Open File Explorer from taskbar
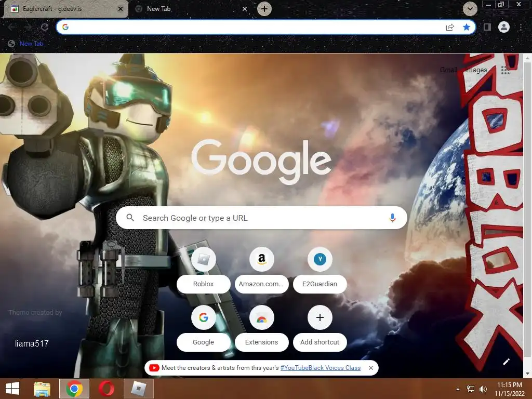Screen dimensions: 532x399 click(42, 389)
